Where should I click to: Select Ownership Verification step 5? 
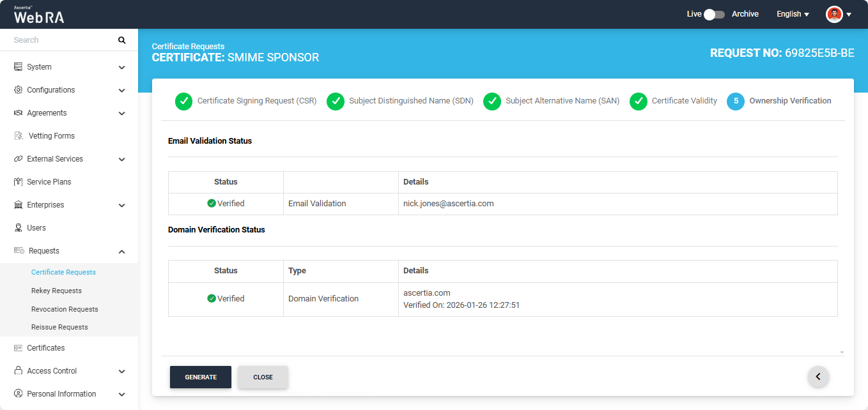(736, 101)
